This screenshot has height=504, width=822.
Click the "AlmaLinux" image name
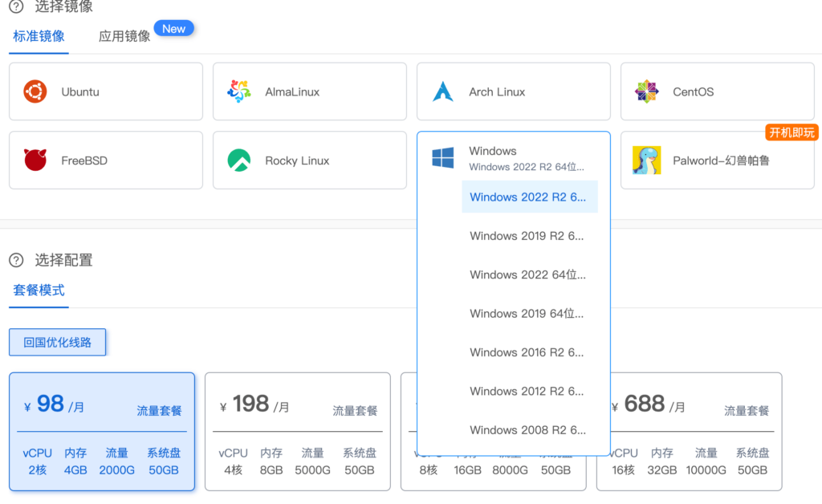(x=292, y=91)
